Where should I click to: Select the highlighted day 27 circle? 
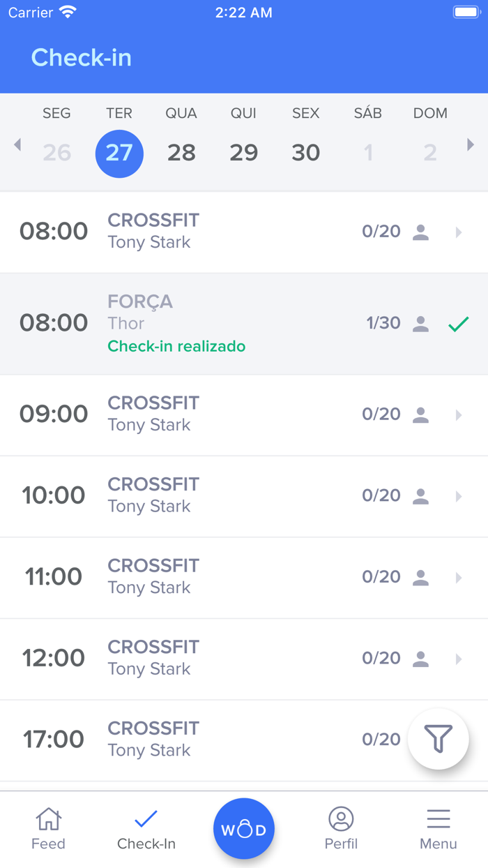[119, 153]
